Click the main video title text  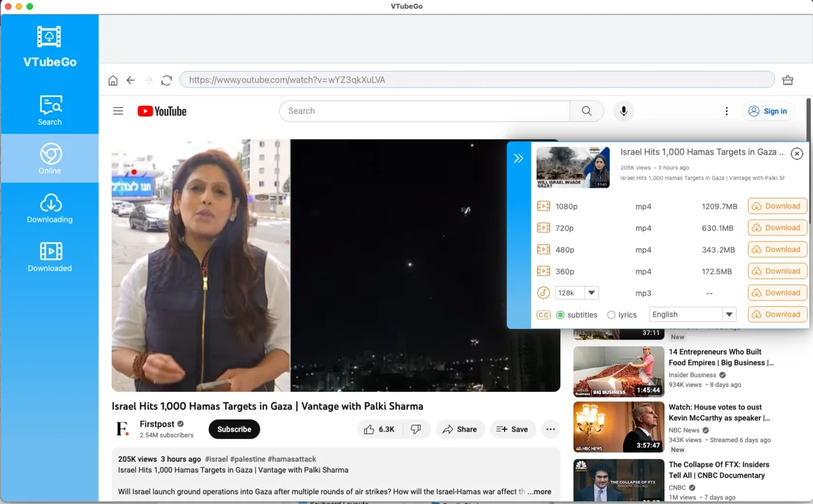pos(267,406)
